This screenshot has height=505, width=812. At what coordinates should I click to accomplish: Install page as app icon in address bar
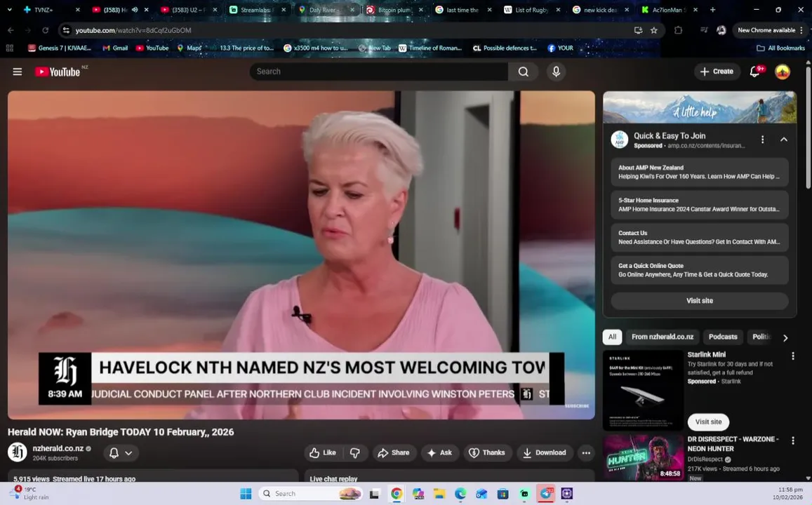coord(638,30)
